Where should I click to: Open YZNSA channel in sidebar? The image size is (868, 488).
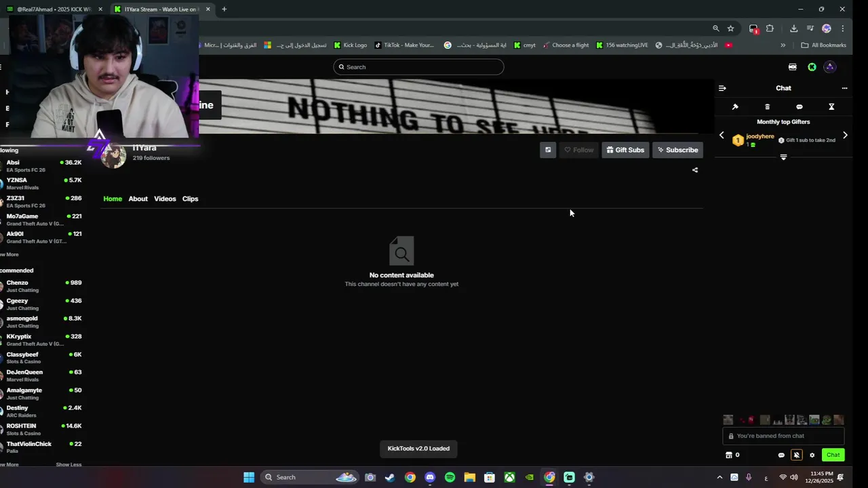tap(41, 184)
